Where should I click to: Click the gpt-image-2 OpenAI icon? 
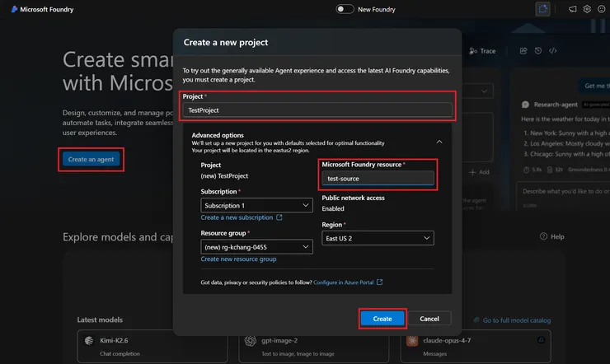(250, 341)
